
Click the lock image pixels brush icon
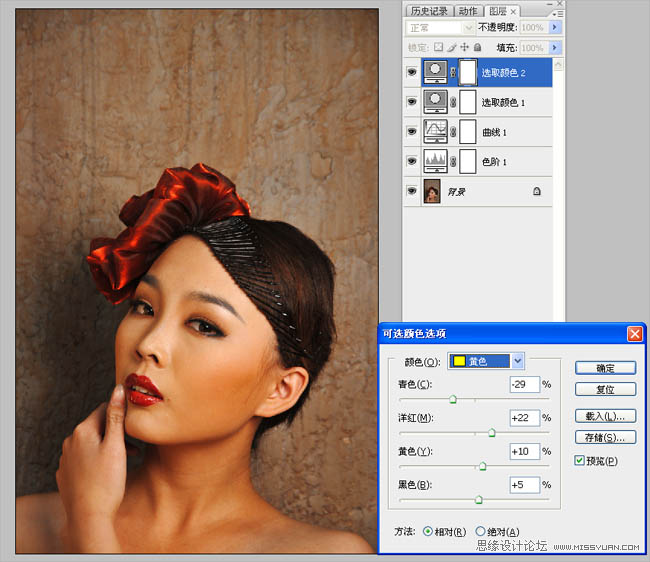(x=452, y=47)
